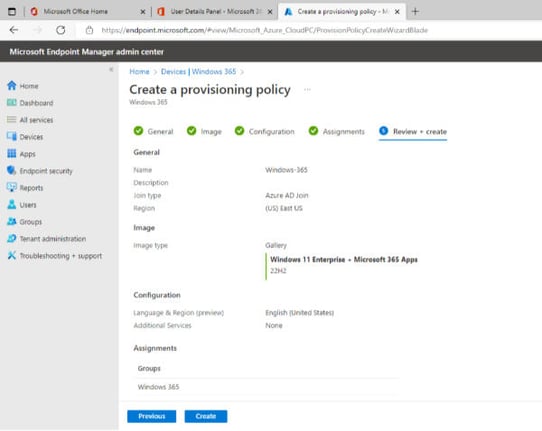Click the Groups icon in the sidebar
The height and width of the screenshot is (431, 542).
pyautogui.click(x=11, y=221)
